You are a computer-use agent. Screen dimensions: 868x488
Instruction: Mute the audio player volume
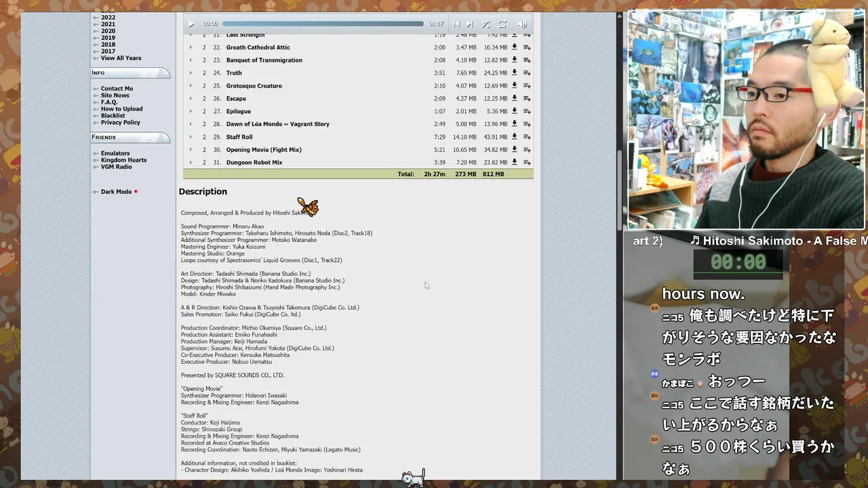click(x=522, y=24)
